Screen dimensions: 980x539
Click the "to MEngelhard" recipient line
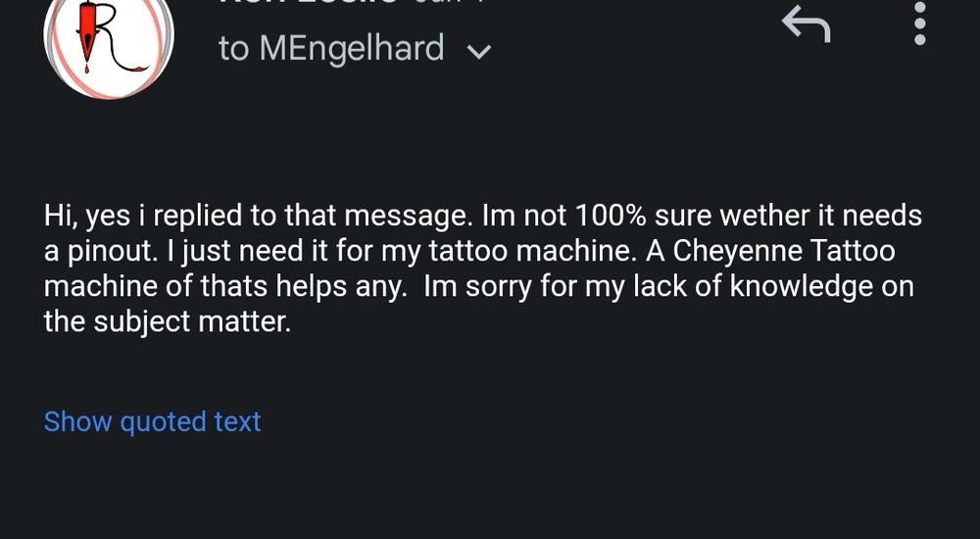click(331, 48)
